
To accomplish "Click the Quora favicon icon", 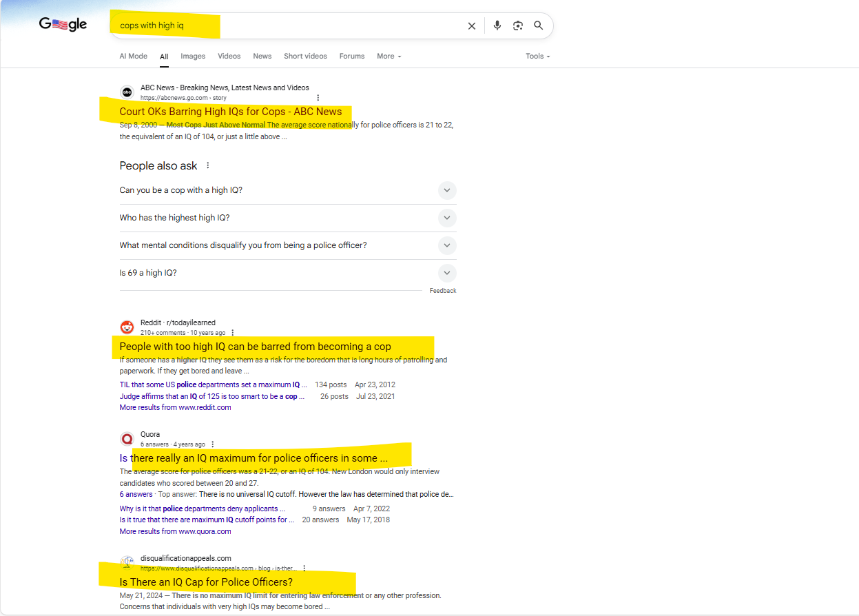I will (x=127, y=439).
